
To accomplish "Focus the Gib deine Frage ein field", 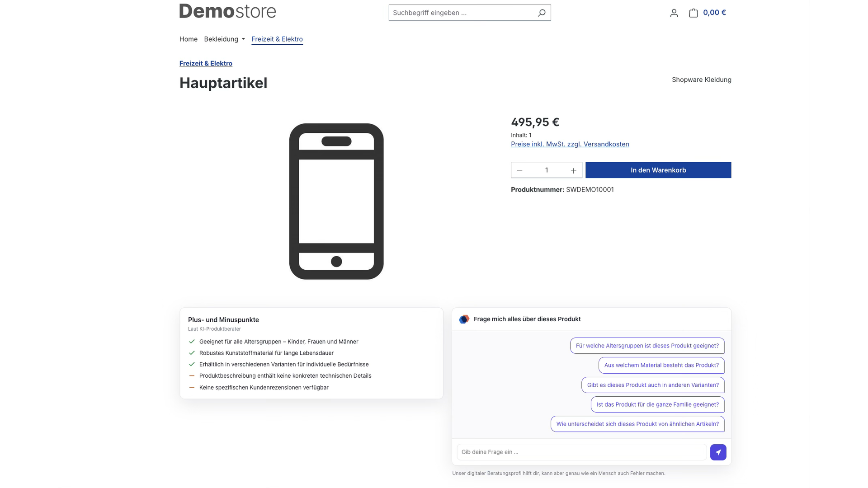I will coord(582,452).
